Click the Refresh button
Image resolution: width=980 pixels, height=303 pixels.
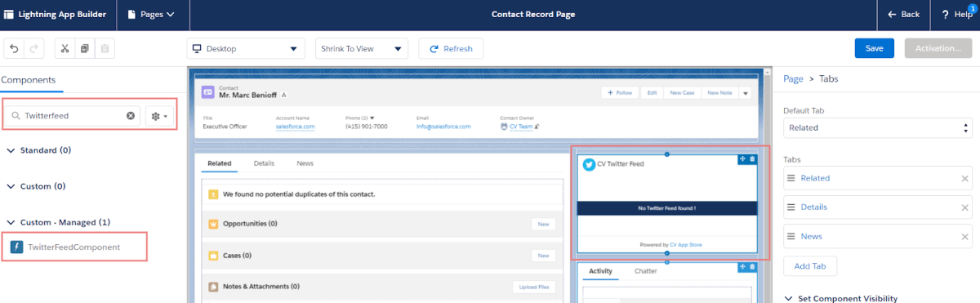point(451,49)
